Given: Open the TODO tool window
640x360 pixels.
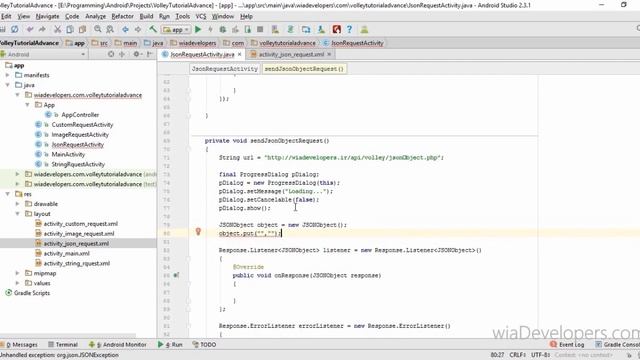Looking at the screenshot, I should click(x=204, y=344).
